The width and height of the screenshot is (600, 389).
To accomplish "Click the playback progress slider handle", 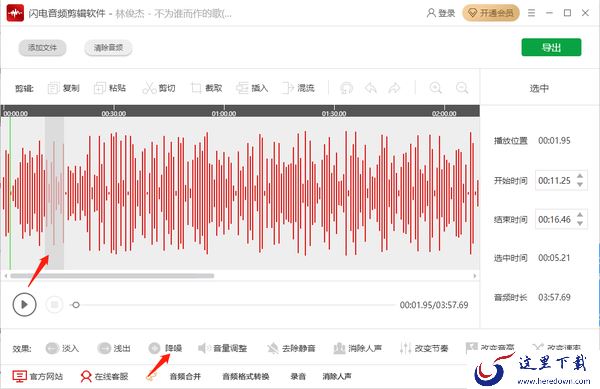I will 76,305.
